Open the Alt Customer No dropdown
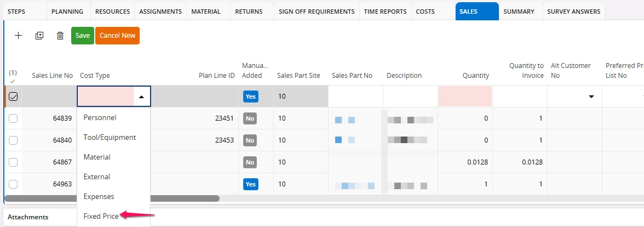This screenshot has width=644, height=227. pyautogui.click(x=591, y=97)
